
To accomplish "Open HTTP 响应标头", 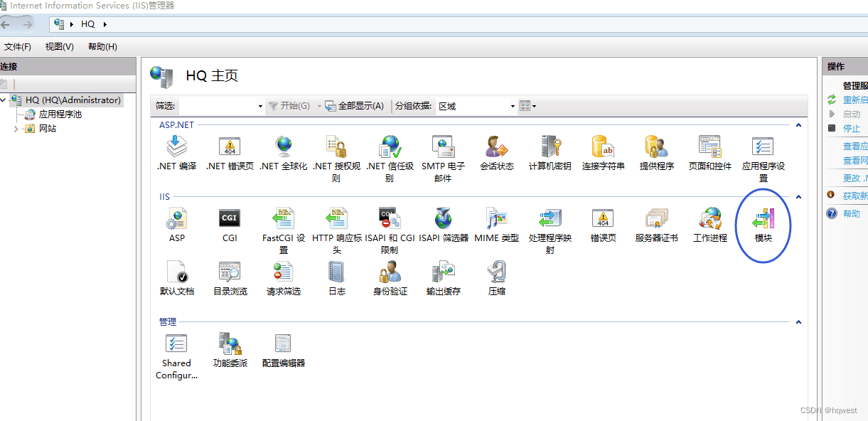I will pyautogui.click(x=337, y=230).
